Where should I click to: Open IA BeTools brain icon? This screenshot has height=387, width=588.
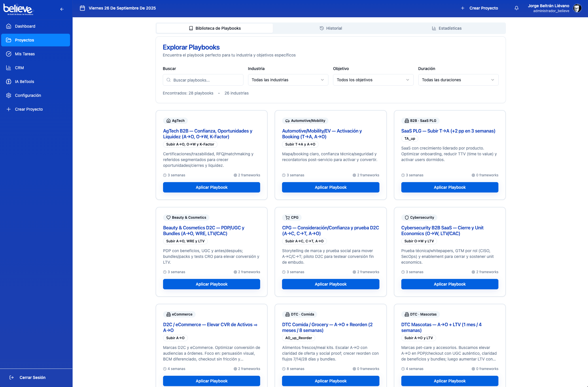tap(9, 82)
